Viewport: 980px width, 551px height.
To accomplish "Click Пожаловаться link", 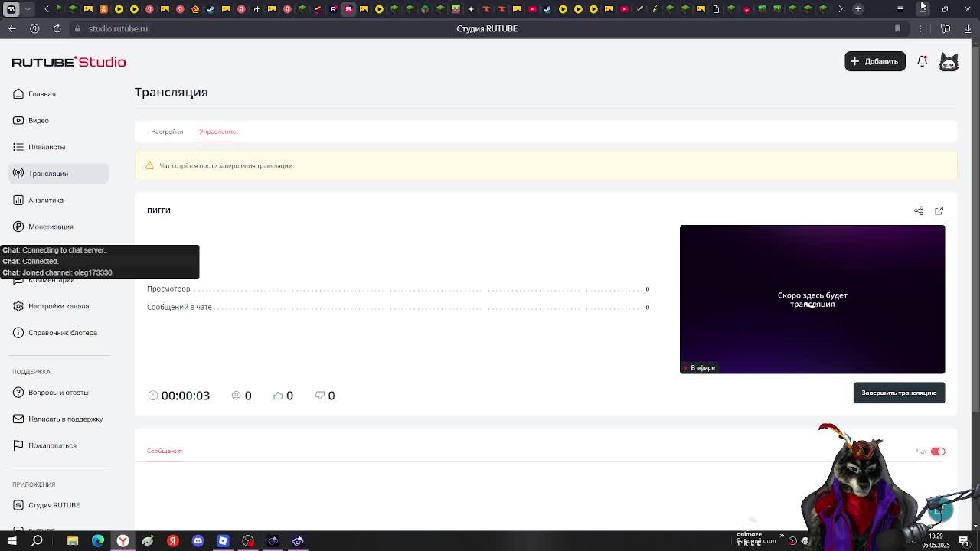I will click(52, 445).
